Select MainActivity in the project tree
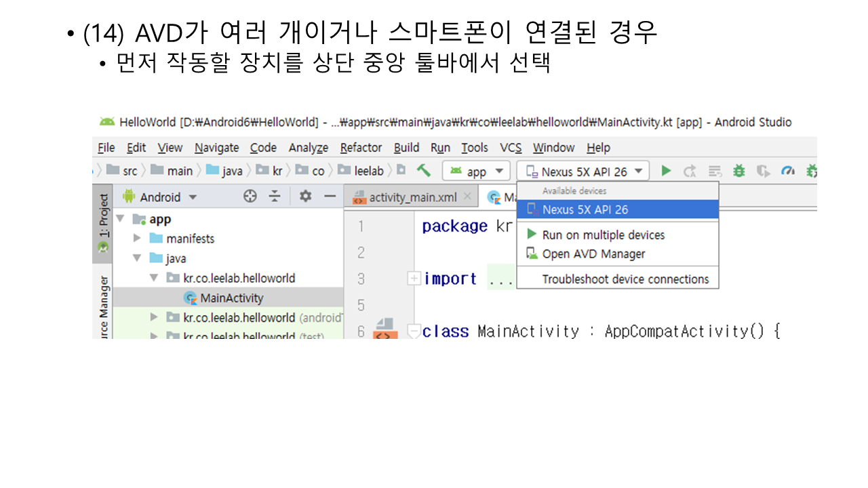868x488 pixels. coord(231,298)
